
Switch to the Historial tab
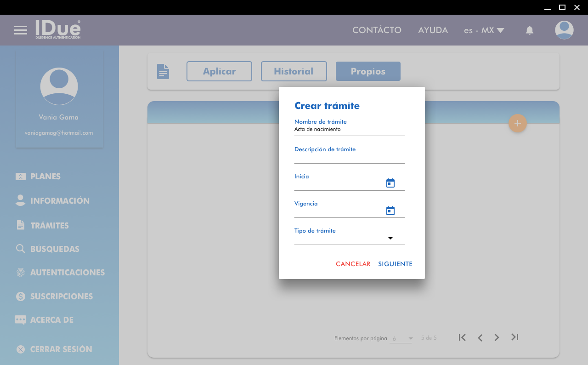(x=294, y=71)
